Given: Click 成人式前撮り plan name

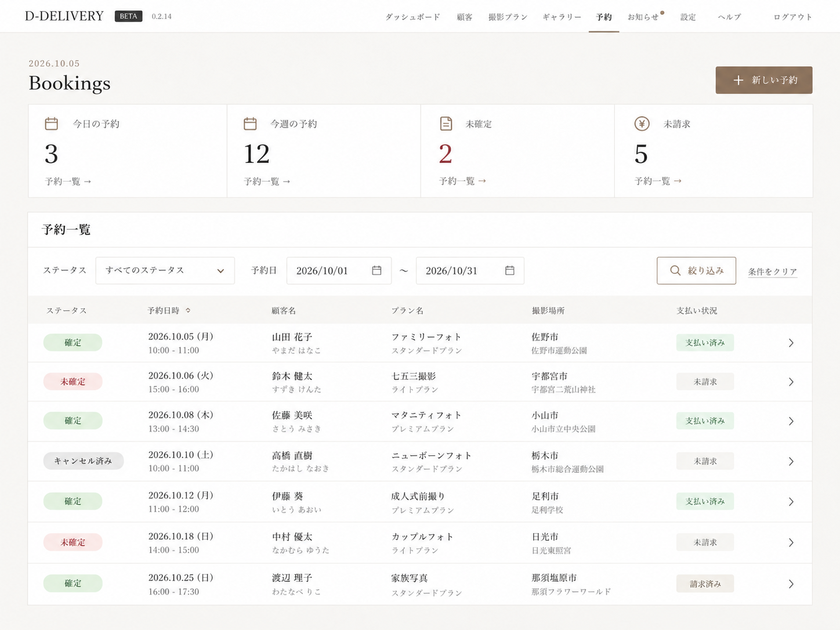Looking at the screenshot, I should coord(418,496).
